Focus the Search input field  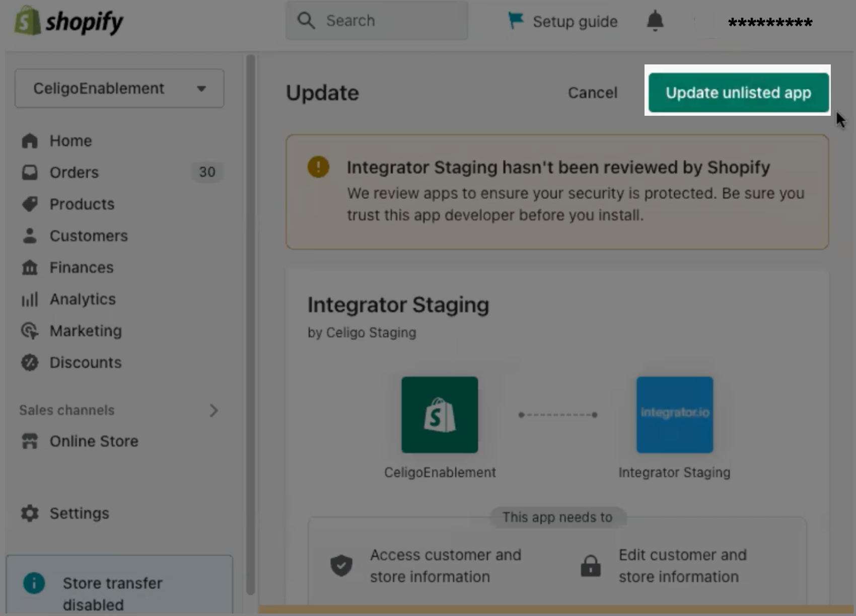coord(377,21)
